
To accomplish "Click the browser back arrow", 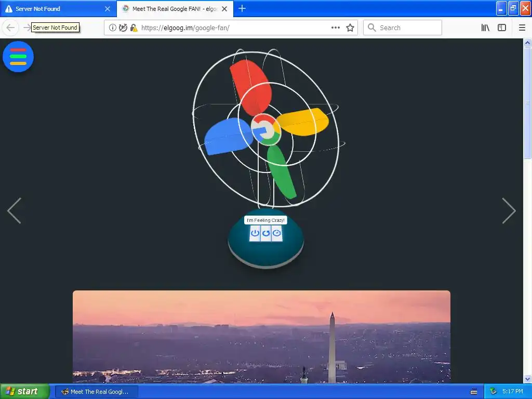I will coord(10,28).
